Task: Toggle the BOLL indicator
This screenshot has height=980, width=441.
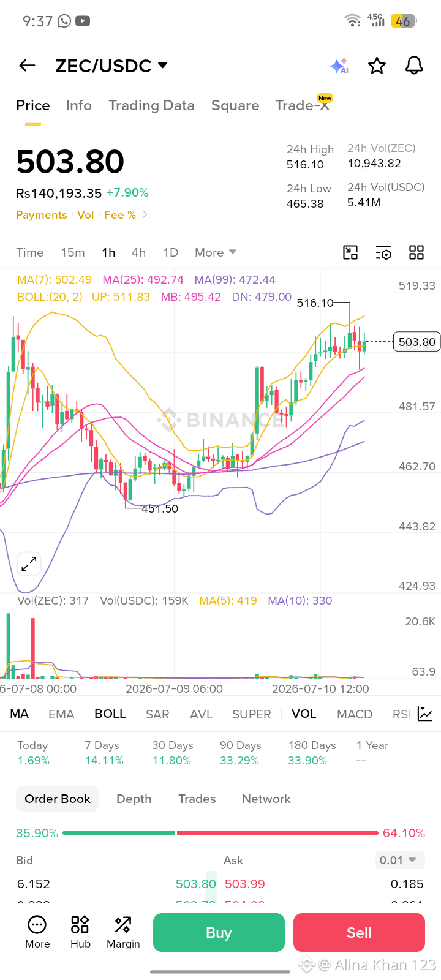Action: pyautogui.click(x=110, y=714)
